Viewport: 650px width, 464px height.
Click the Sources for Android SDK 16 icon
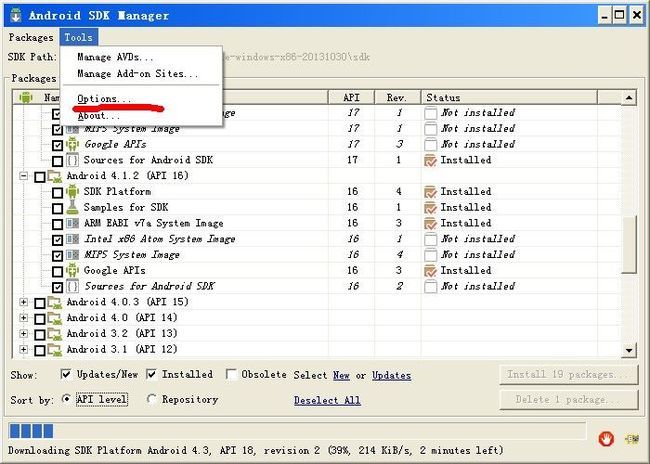tap(73, 286)
